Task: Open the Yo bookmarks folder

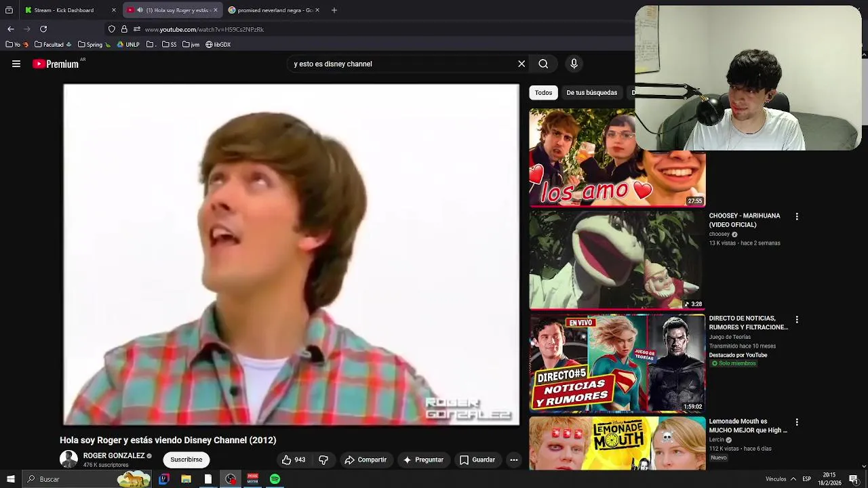Action: tap(16, 45)
